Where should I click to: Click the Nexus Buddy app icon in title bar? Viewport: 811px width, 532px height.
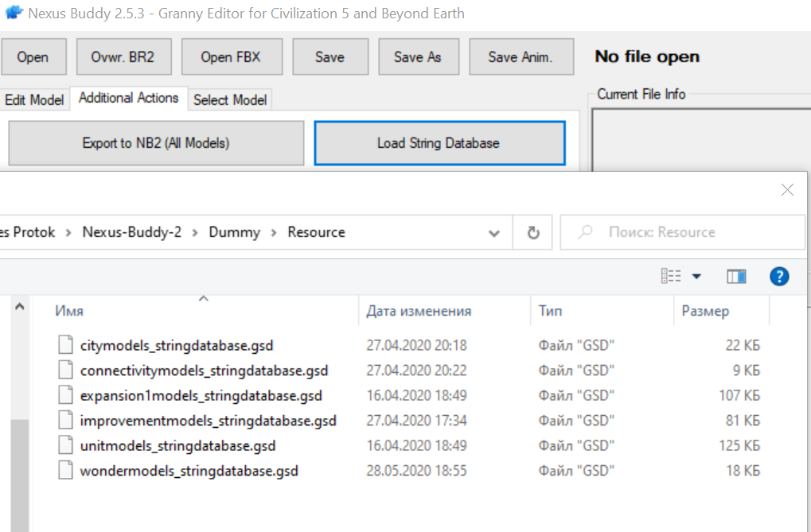coord(14,13)
